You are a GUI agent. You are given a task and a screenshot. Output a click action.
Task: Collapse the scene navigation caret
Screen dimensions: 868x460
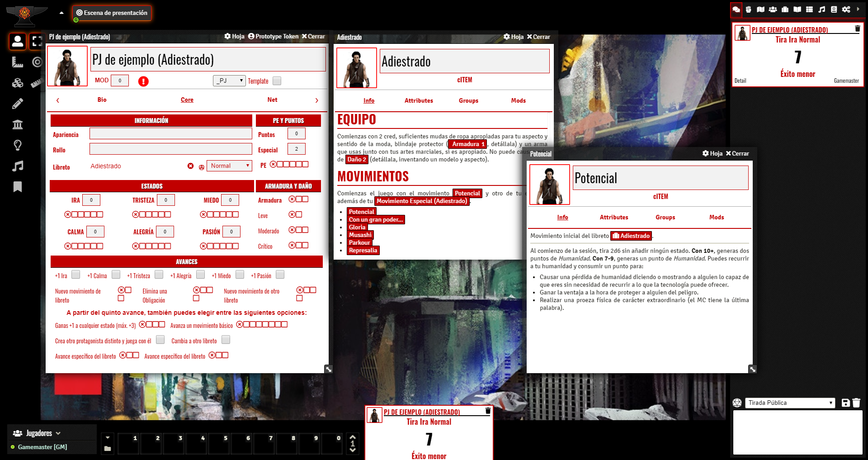(61, 13)
